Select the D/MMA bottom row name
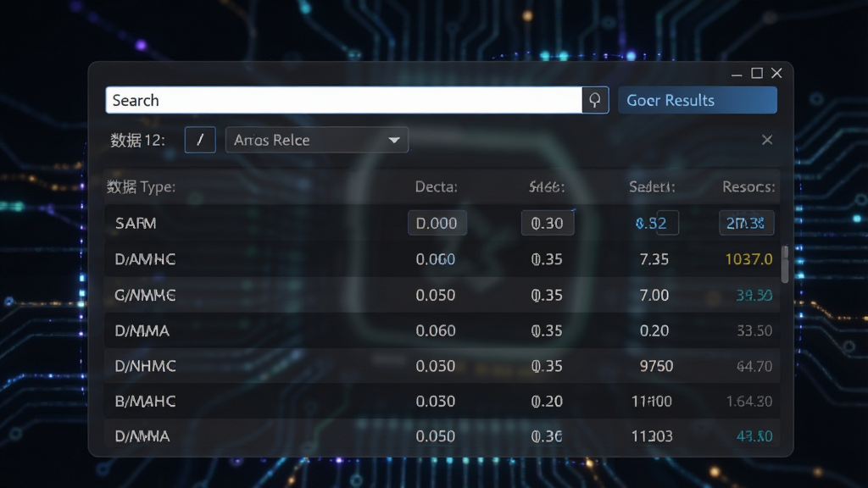Screen dimensions: 868x488 coord(142,436)
